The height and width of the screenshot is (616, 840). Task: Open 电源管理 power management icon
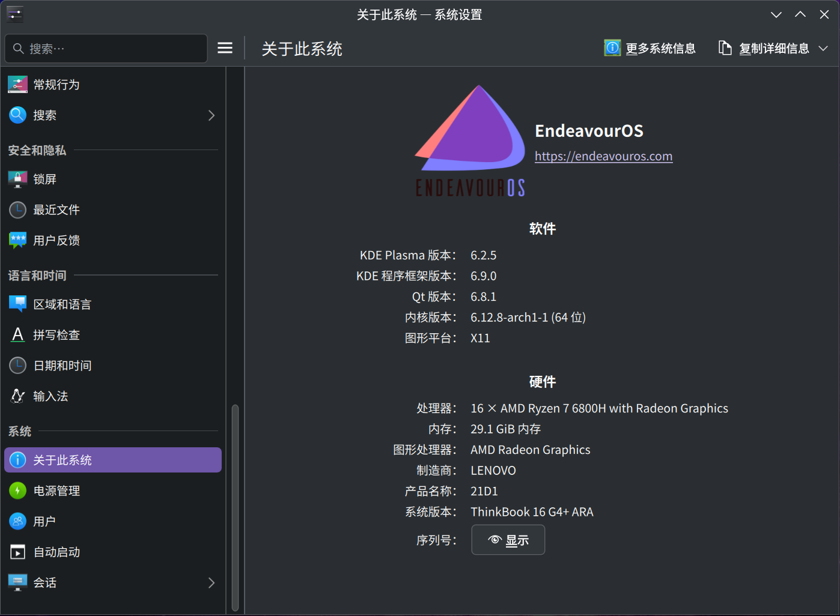coord(17,491)
